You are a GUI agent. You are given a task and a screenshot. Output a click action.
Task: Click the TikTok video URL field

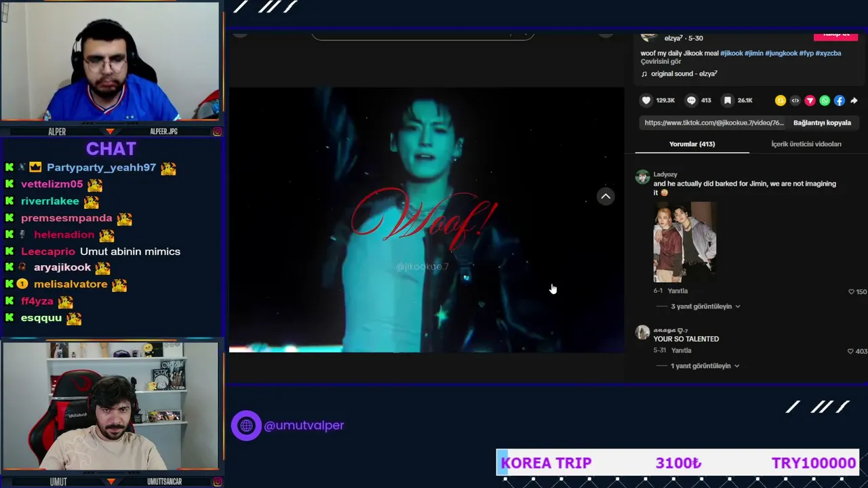[x=713, y=123]
